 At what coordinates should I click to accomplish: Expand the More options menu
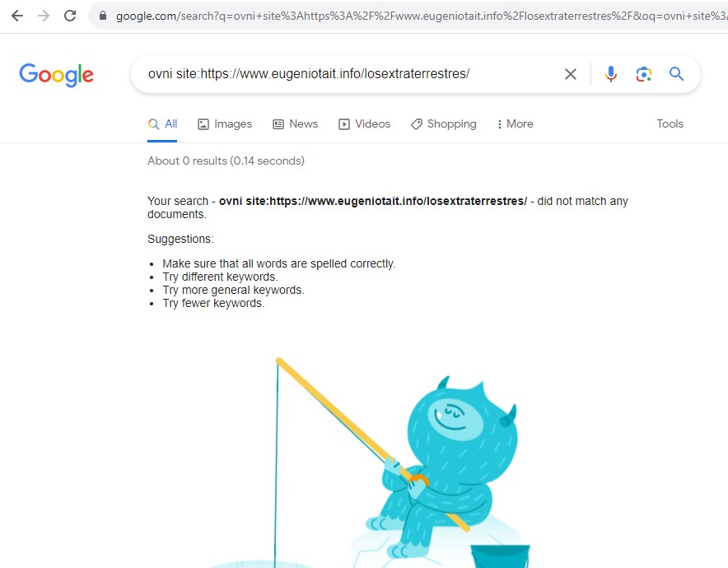[x=515, y=124]
